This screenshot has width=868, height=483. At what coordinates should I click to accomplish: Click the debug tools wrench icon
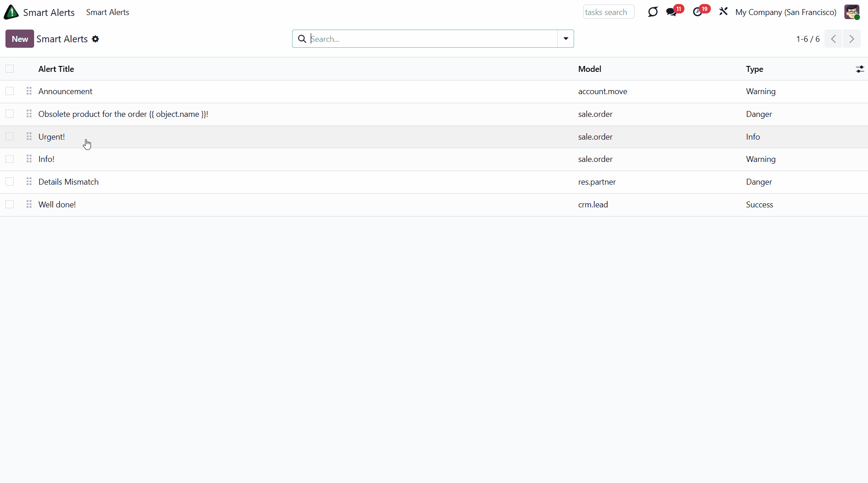coord(723,12)
